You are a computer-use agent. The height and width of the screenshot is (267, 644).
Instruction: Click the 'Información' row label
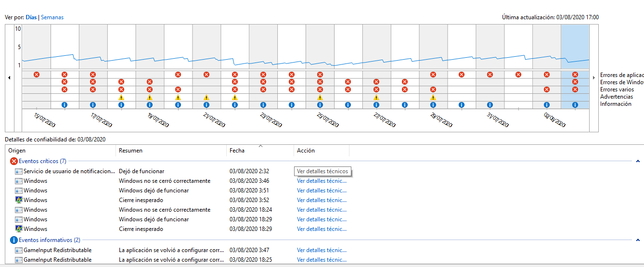pyautogui.click(x=616, y=104)
